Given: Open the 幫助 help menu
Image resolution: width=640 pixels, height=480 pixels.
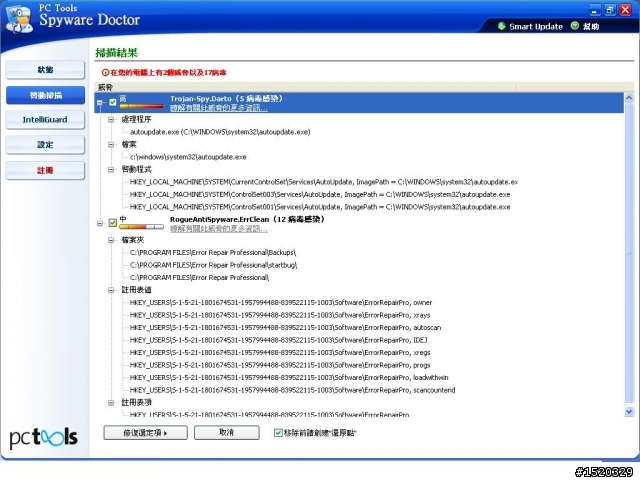Looking at the screenshot, I should pos(591,27).
